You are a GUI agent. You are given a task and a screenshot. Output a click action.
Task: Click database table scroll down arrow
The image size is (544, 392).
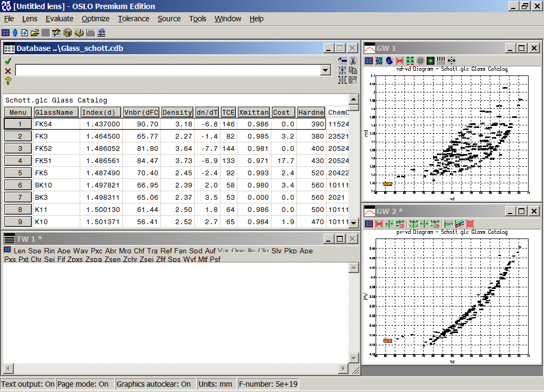click(353, 223)
